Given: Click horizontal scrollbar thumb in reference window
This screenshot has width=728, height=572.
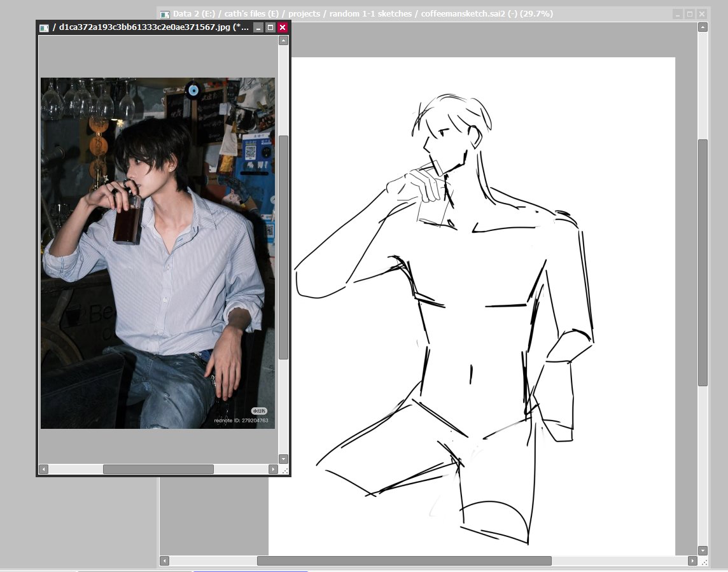Looking at the screenshot, I should tap(158, 470).
